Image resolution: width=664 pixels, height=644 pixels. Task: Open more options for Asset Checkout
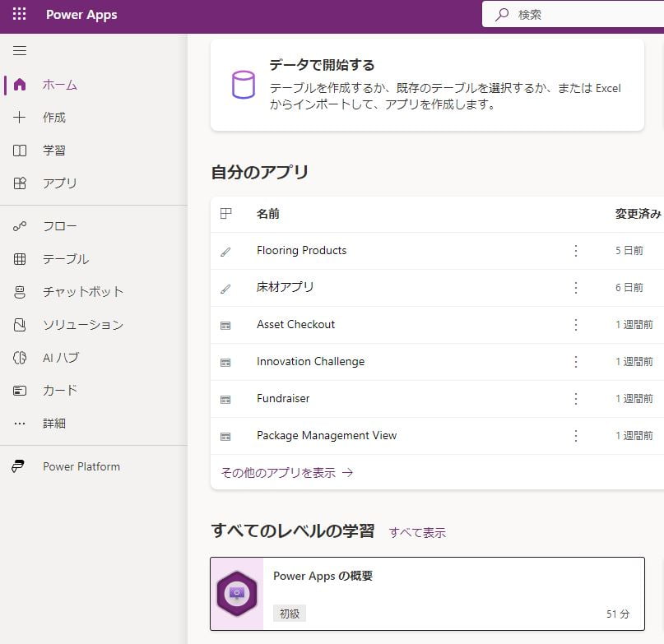[x=576, y=325]
